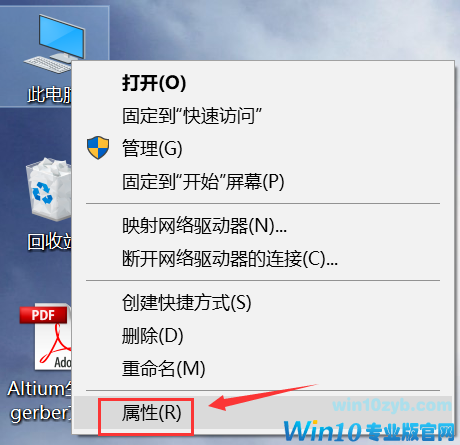Screen dimensions: 460x445
Task: Click the Win10专业版官网 logo
Action: tap(369, 431)
